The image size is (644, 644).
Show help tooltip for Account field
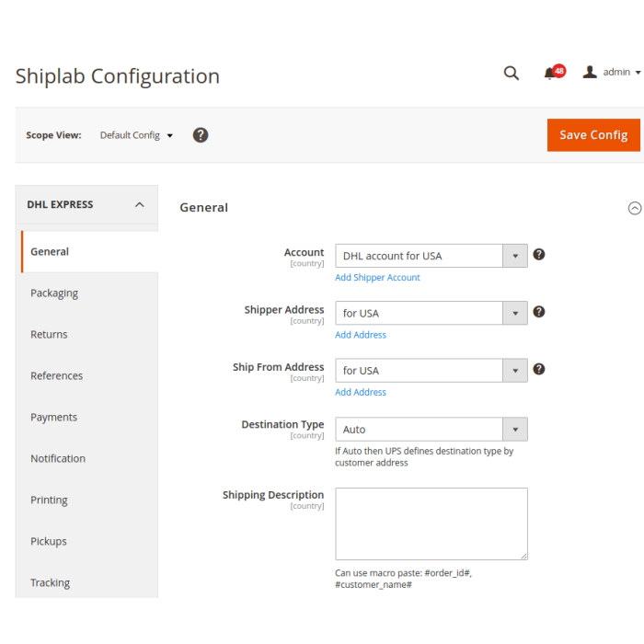pos(539,255)
